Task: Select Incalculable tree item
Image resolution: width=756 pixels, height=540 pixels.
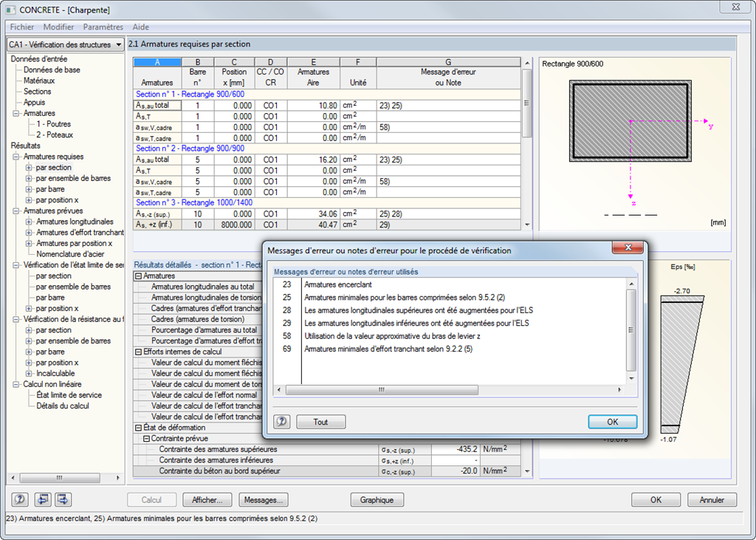Action: pyautogui.click(x=55, y=374)
